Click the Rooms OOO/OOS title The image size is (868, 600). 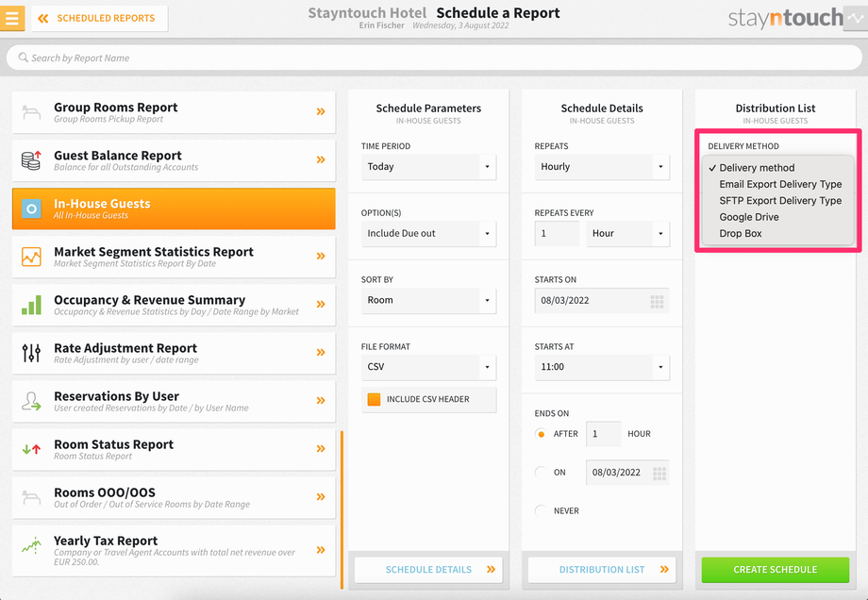[x=105, y=492]
